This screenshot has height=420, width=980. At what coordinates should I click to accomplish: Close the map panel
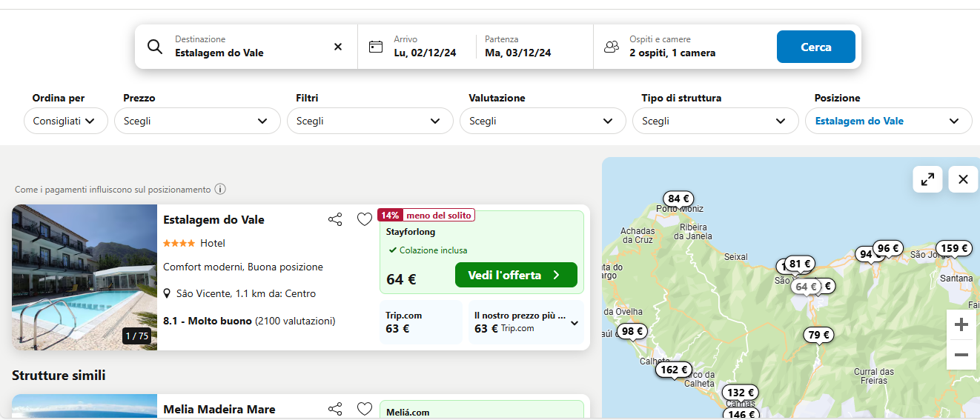coord(963,179)
